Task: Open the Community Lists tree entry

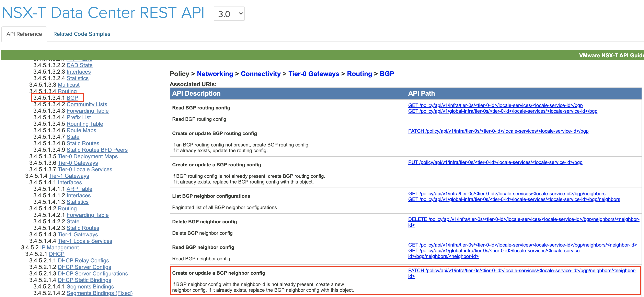Action: [x=87, y=104]
